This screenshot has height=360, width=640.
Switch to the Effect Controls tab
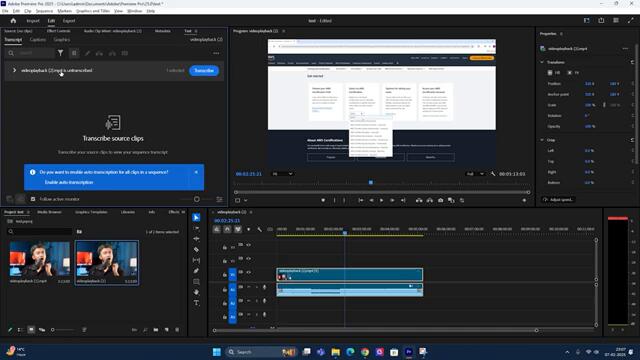pyautogui.click(x=58, y=31)
